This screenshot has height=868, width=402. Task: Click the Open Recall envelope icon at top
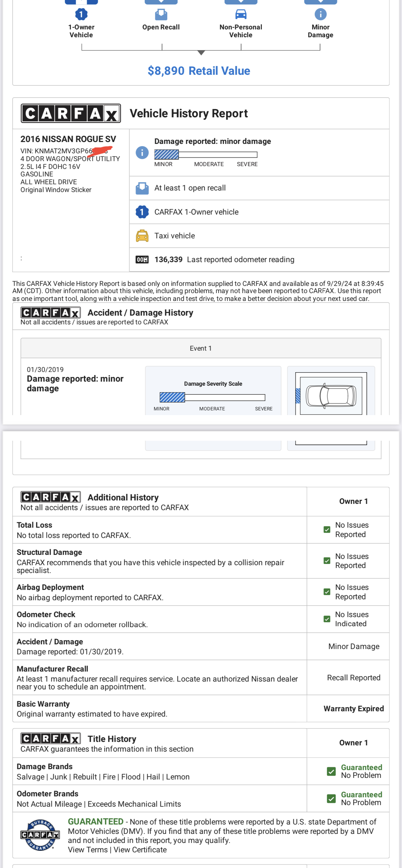tap(161, 14)
